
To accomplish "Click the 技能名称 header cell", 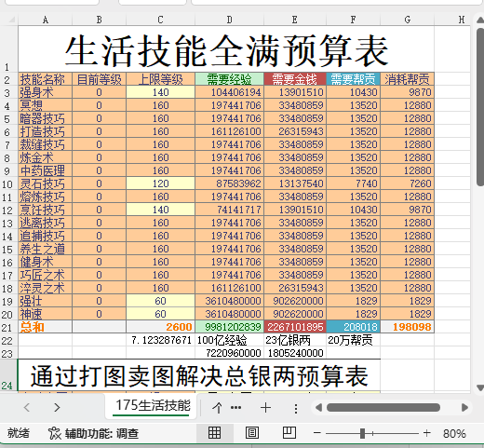I will pyautogui.click(x=46, y=79).
